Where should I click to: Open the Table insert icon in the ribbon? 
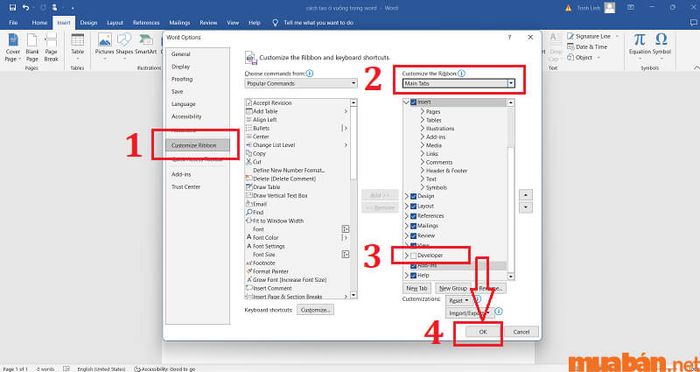click(77, 40)
